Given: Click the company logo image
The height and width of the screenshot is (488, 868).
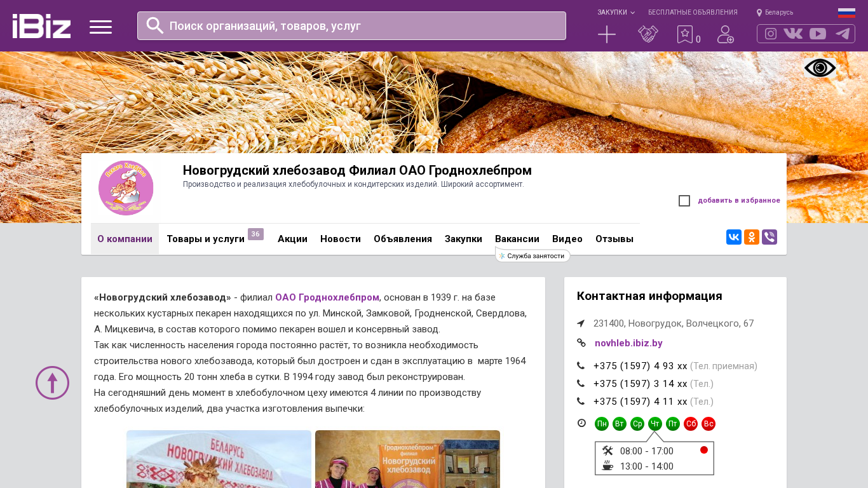Looking at the screenshot, I should click(126, 188).
